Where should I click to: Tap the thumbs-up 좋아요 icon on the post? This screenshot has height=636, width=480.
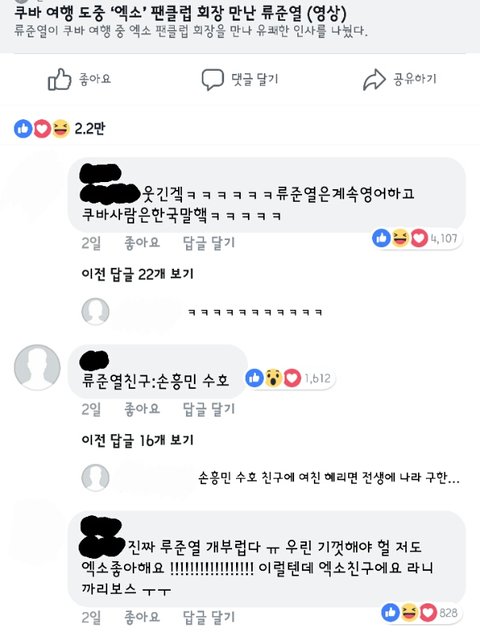coord(59,79)
